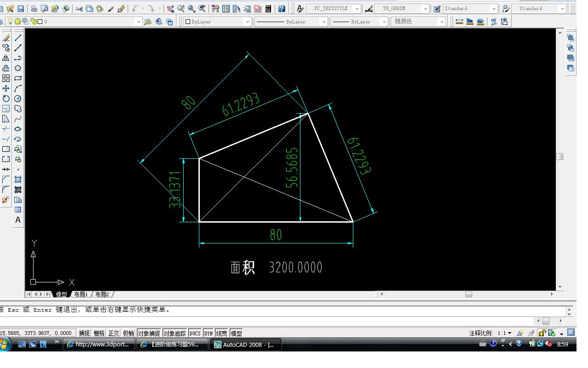The image size is (588, 368).
Task: Activate the Explode tool
Action: pos(6,200)
